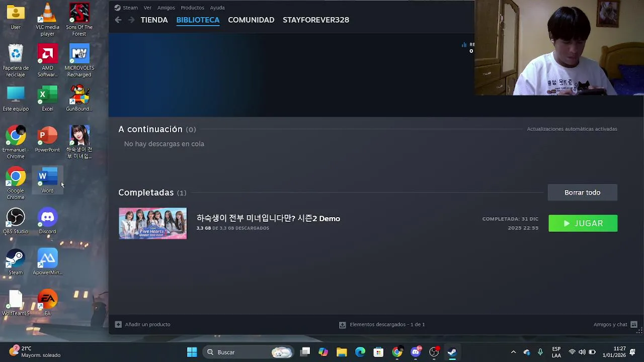Select the Word desktop icon
The image size is (644, 362).
47,180
